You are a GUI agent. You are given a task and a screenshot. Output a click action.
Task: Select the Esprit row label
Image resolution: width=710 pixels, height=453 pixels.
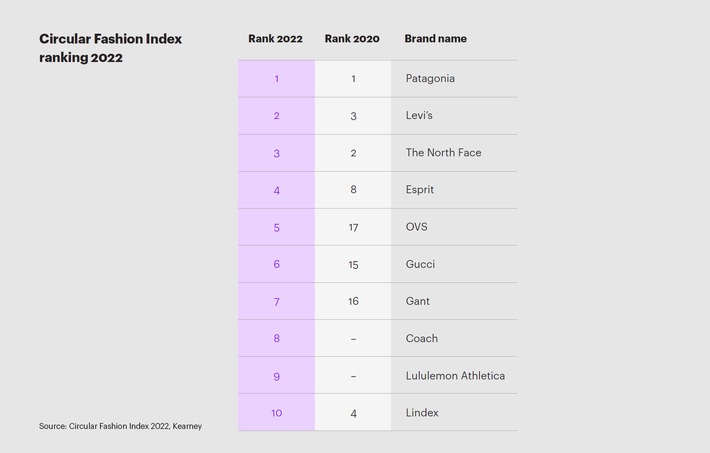coord(420,190)
